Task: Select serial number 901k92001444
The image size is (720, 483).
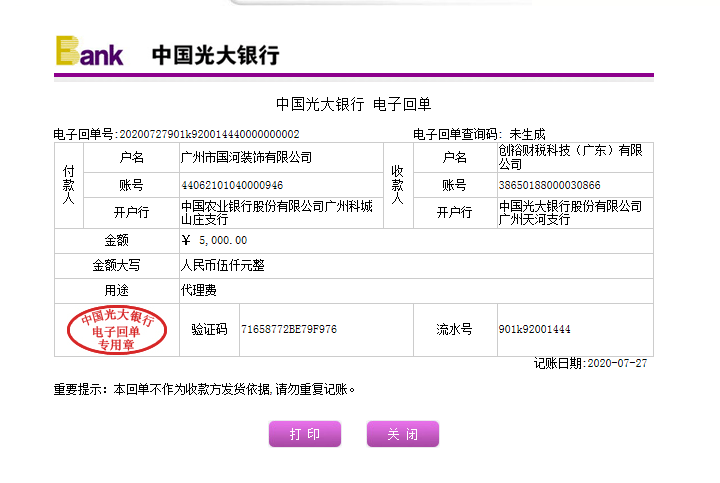Action: coord(534,329)
